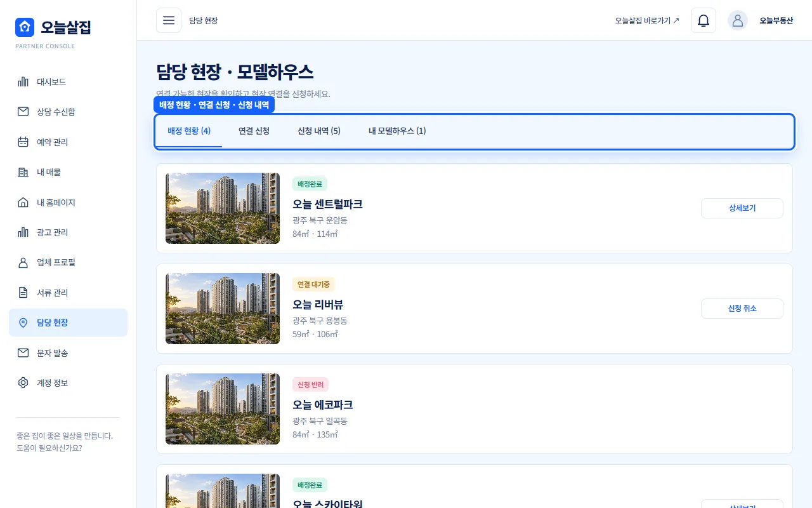Open 오늘 리버뷰 thumbnail image

(x=223, y=309)
